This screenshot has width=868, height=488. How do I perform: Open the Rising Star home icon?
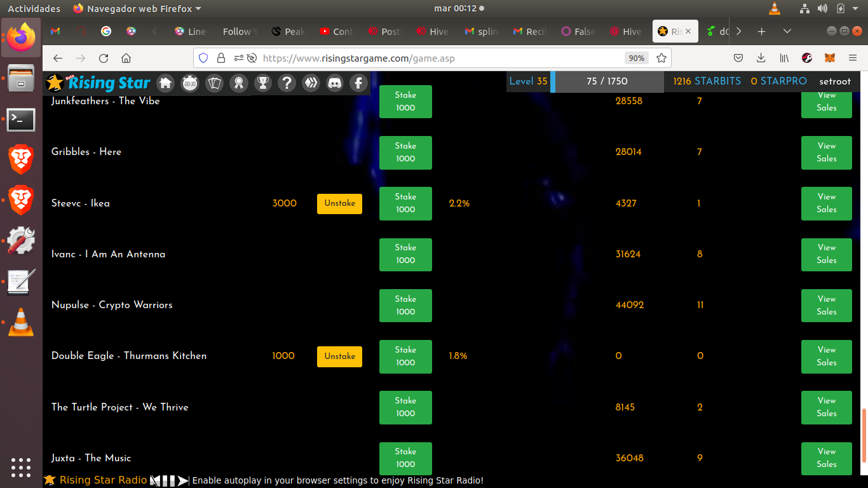pos(166,83)
